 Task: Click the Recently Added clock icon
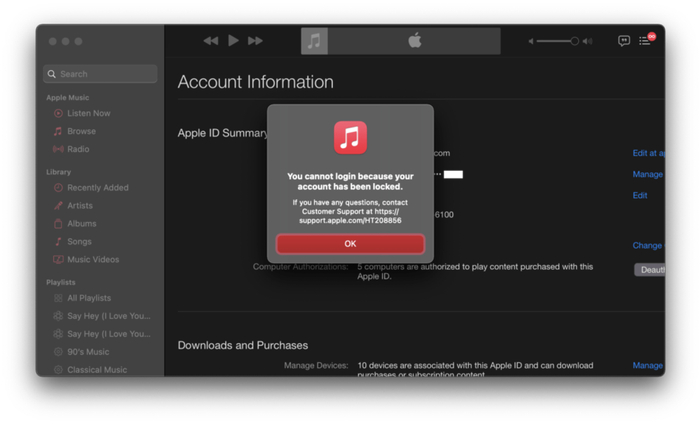pos(58,188)
